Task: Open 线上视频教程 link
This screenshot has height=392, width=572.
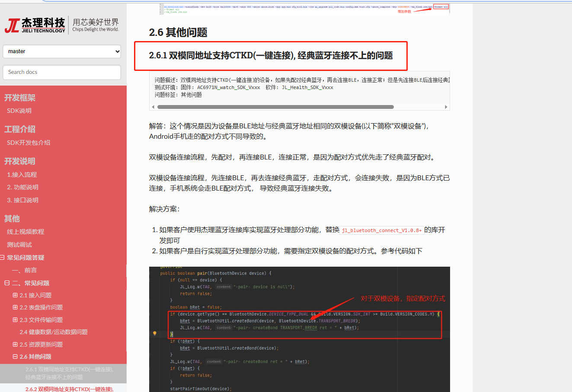Action: pos(26,232)
